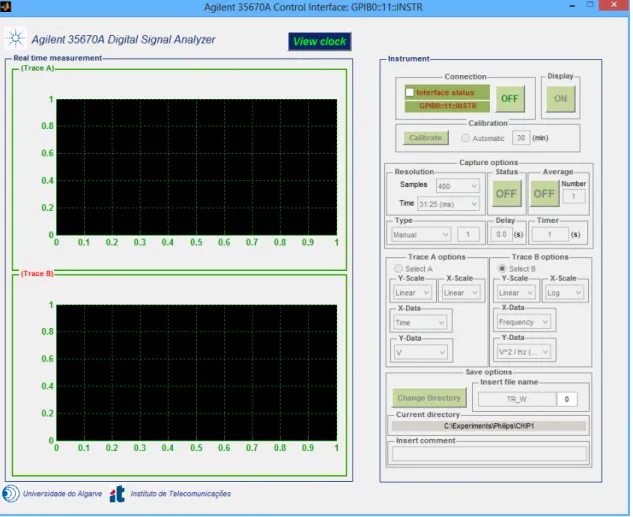Toggle the capture Status OFF button
This screenshot has height=517, width=633.
click(x=506, y=194)
